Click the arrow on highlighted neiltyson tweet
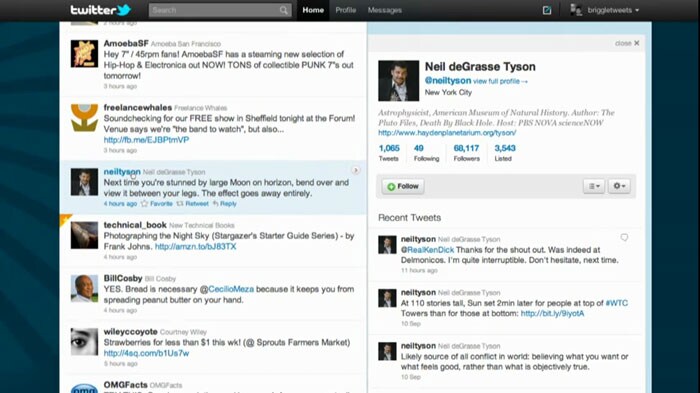The width and height of the screenshot is (700, 393). [x=355, y=171]
